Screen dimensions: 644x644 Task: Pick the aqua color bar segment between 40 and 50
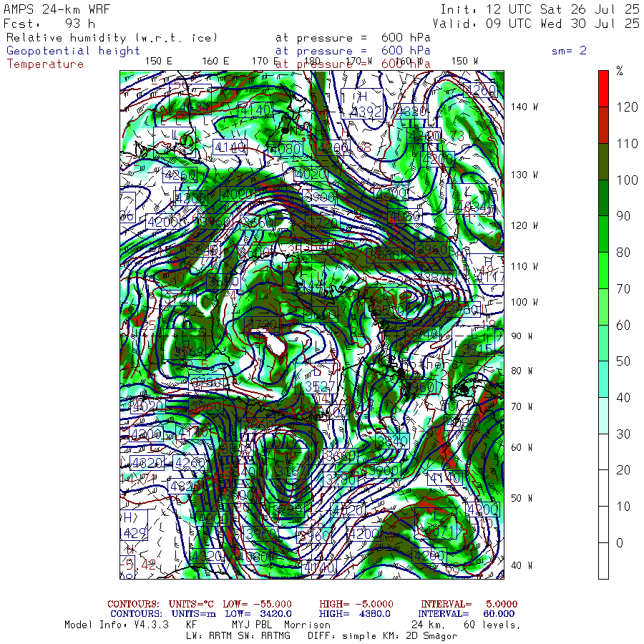pyautogui.click(x=603, y=379)
